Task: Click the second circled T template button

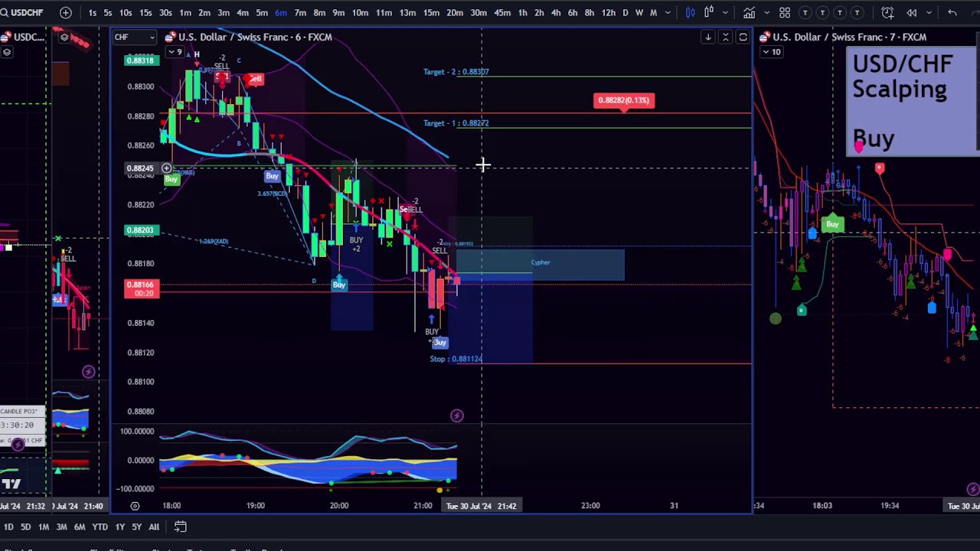Action: coord(823,12)
